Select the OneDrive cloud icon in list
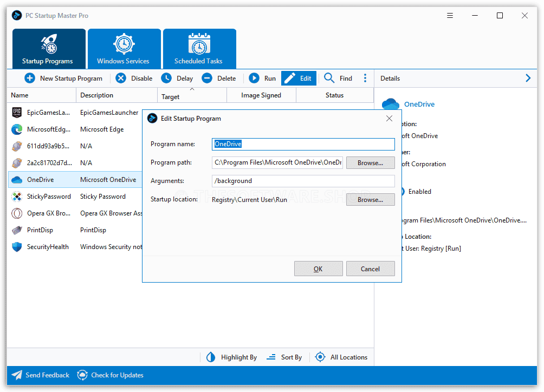The height and width of the screenshot is (392, 544). (17, 180)
